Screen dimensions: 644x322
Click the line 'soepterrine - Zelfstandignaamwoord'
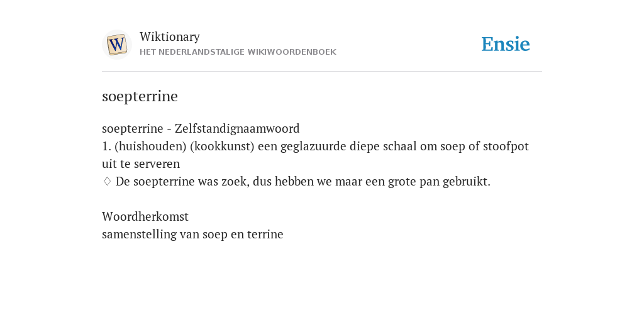pyautogui.click(x=201, y=128)
